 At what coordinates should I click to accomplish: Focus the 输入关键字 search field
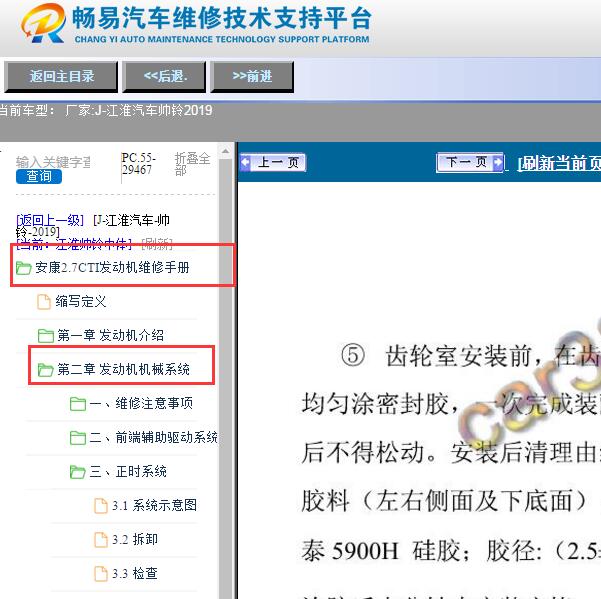pos(53,162)
